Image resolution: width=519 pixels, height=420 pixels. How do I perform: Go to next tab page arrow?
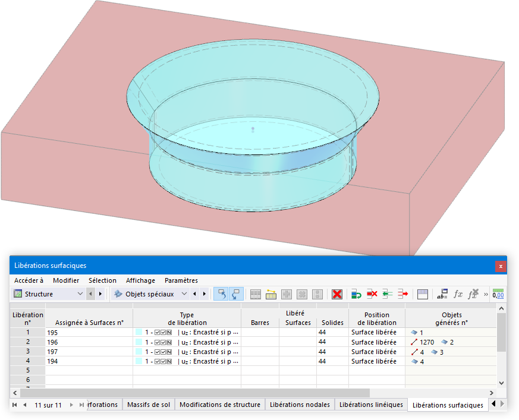(71, 405)
